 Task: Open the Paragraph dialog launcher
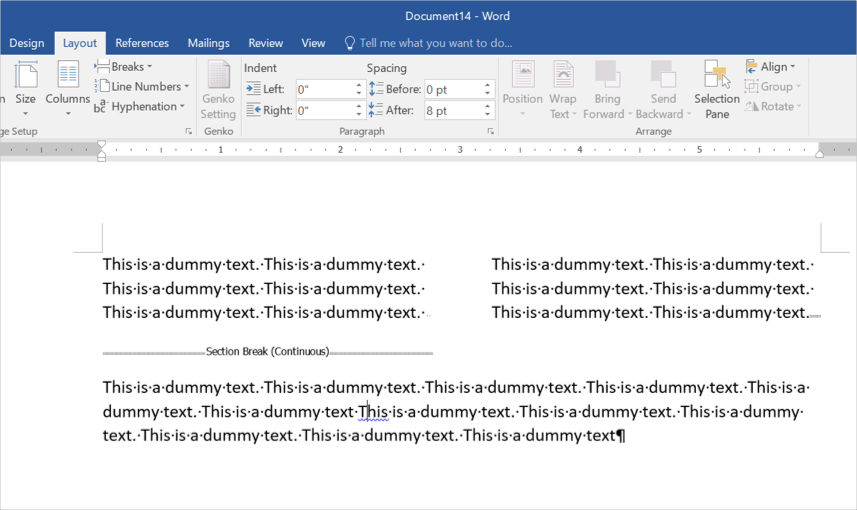pos(490,132)
